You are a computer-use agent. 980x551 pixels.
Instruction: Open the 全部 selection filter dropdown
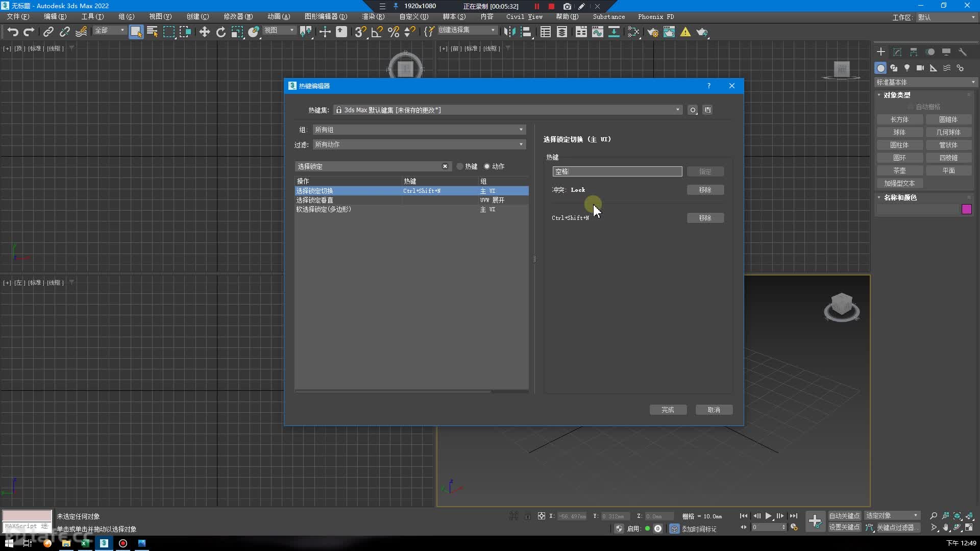pyautogui.click(x=109, y=30)
